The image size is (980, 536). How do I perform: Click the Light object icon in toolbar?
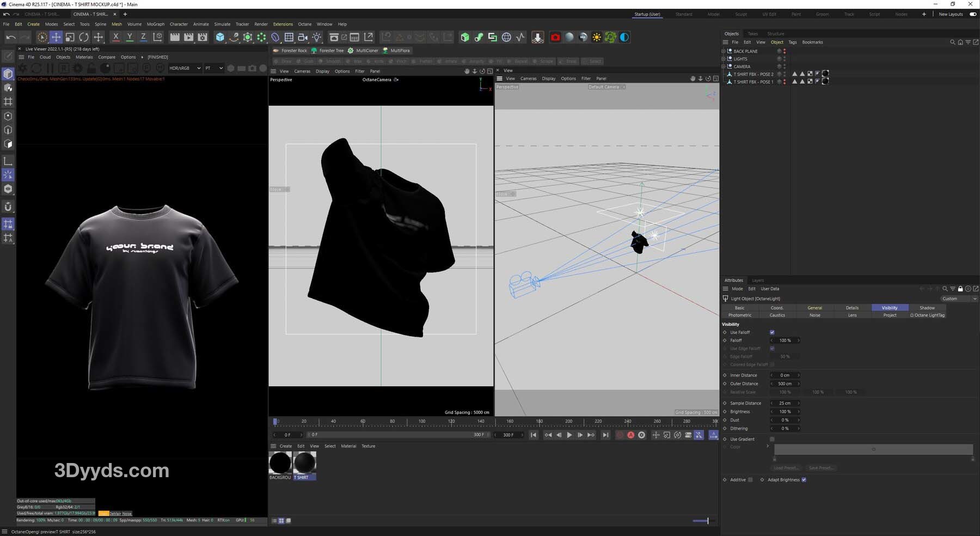pos(317,37)
